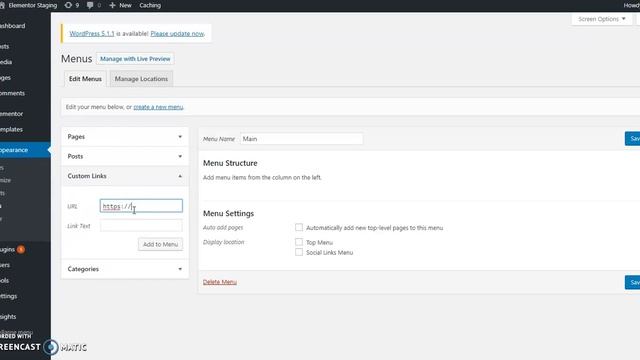Screen dimensions: 640x360
Task: Click the bottom Save Menu button
Action: pos(633,282)
